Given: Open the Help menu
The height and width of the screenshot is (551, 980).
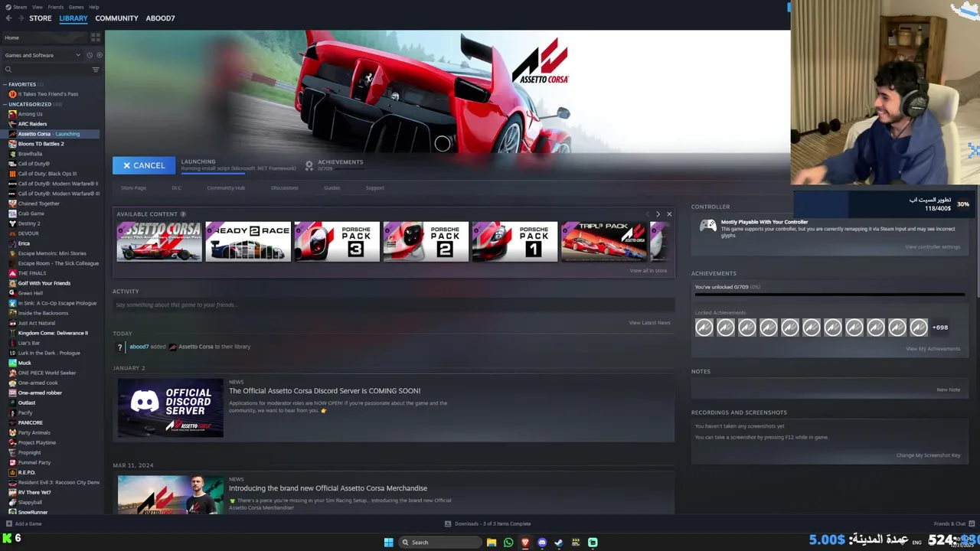Looking at the screenshot, I should (x=94, y=7).
